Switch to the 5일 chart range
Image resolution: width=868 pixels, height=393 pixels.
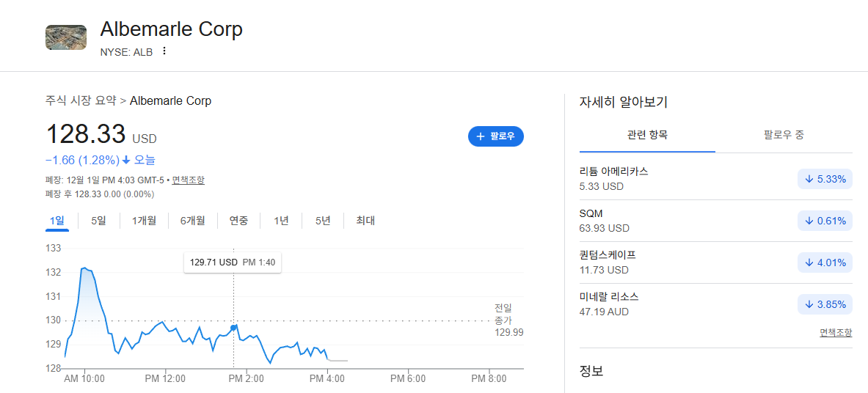point(98,221)
